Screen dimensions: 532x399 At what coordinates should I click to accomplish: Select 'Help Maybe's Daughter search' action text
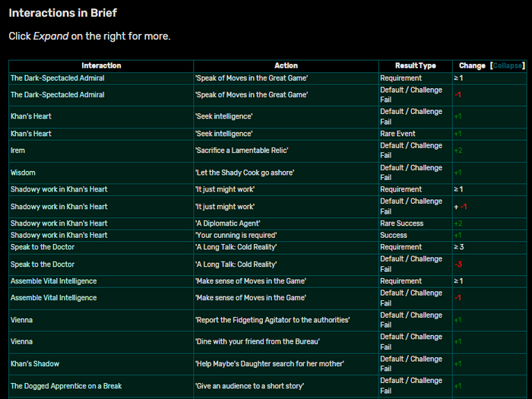tap(269, 364)
